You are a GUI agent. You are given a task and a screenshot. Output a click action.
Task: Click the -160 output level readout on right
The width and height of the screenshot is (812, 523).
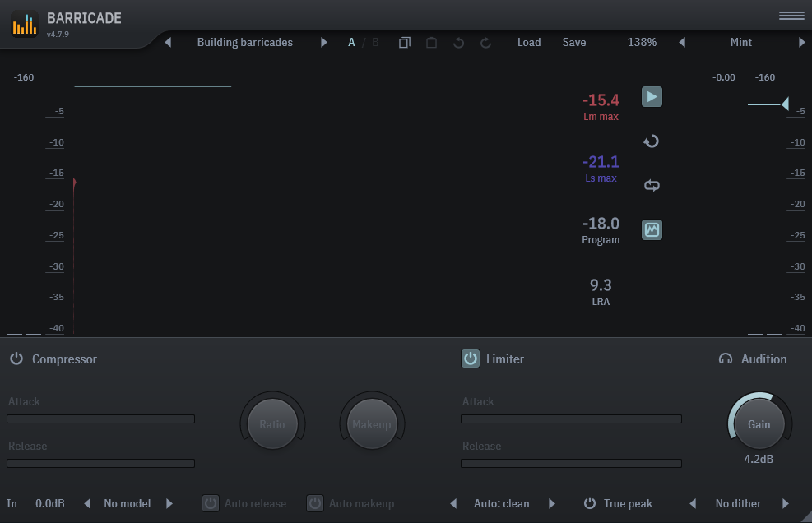pos(765,77)
